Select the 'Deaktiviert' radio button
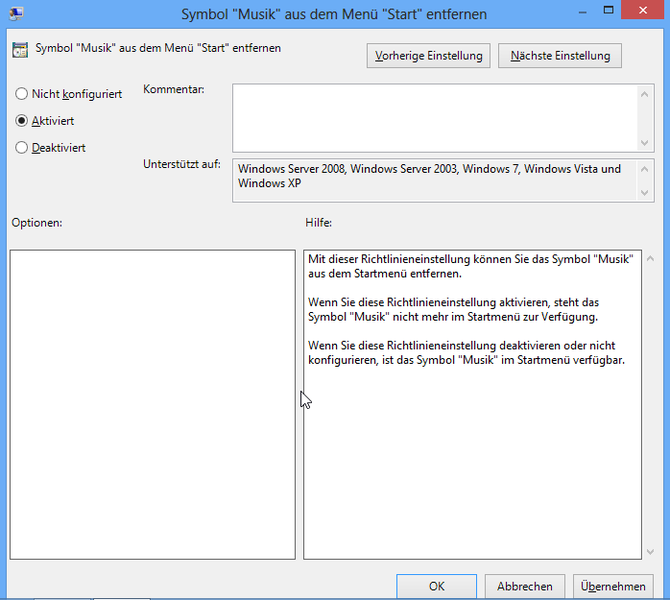The height and width of the screenshot is (600, 670). coord(22,148)
